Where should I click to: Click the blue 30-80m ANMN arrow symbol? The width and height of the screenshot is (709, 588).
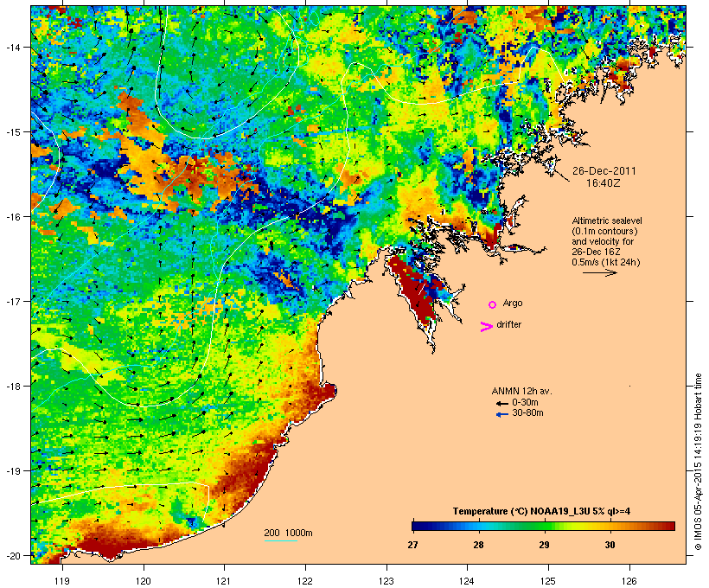(501, 414)
